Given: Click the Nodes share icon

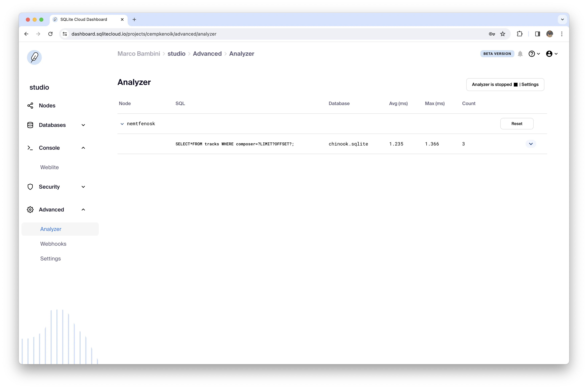Looking at the screenshot, I should [x=30, y=105].
